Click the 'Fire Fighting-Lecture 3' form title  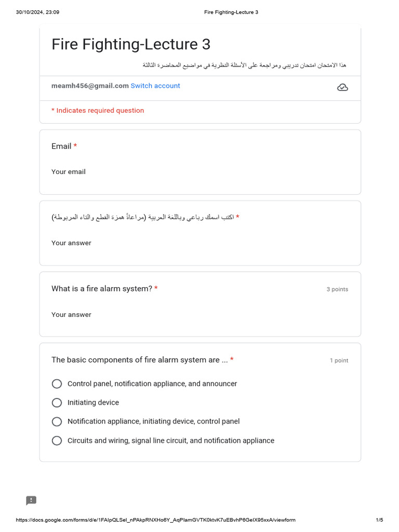[131, 45]
